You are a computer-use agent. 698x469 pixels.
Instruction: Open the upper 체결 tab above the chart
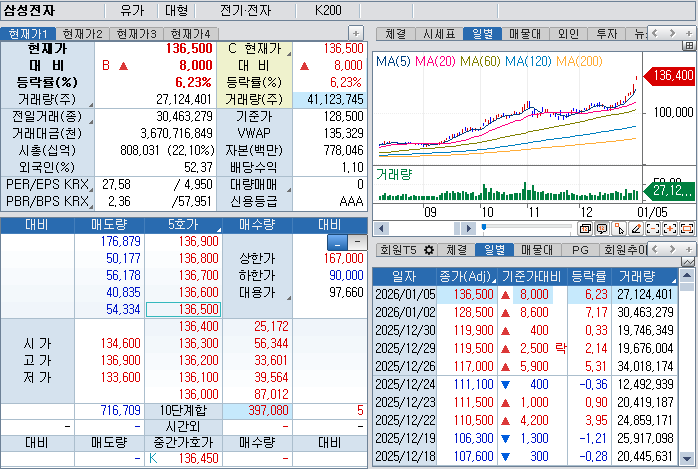point(396,34)
